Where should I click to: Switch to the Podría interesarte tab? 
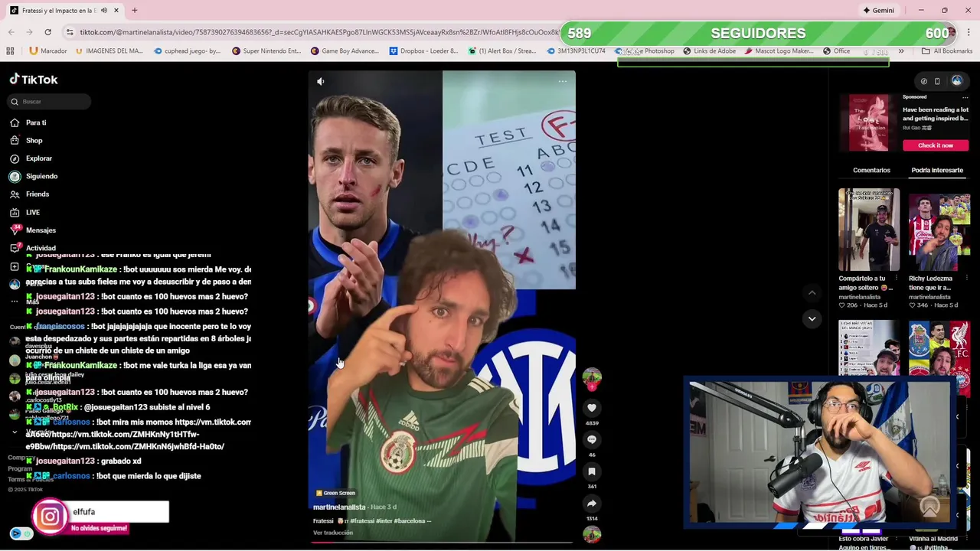937,170
